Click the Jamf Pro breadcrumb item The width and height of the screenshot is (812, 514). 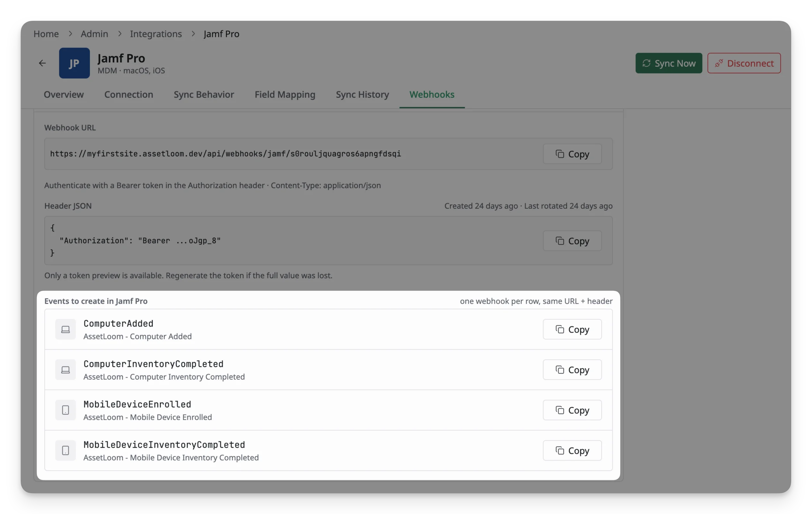(x=221, y=34)
